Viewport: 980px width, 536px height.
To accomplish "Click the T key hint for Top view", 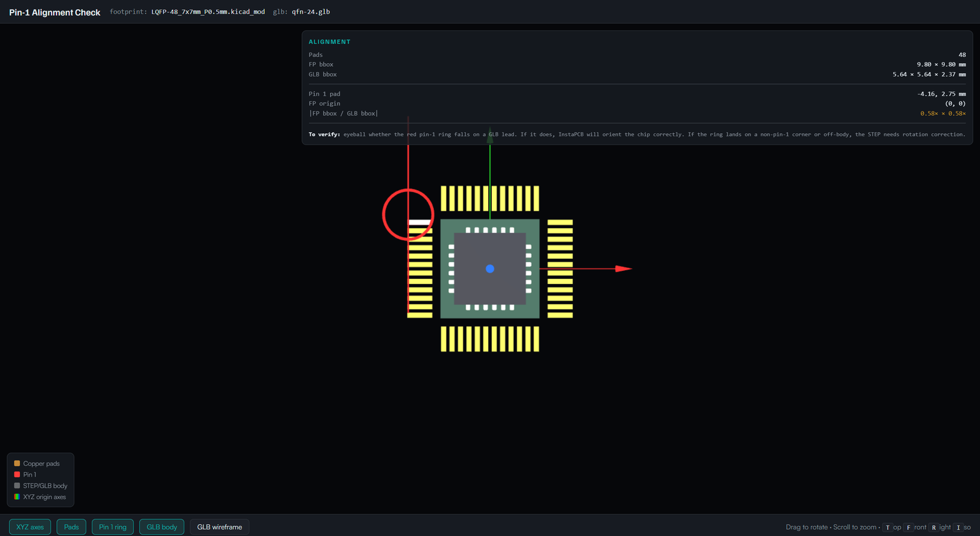I will click(x=887, y=527).
